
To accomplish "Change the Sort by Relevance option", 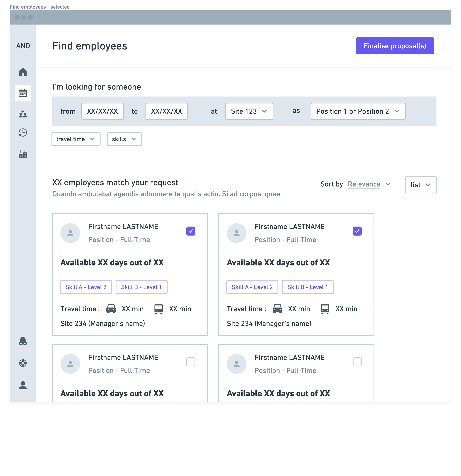I will click(x=369, y=184).
